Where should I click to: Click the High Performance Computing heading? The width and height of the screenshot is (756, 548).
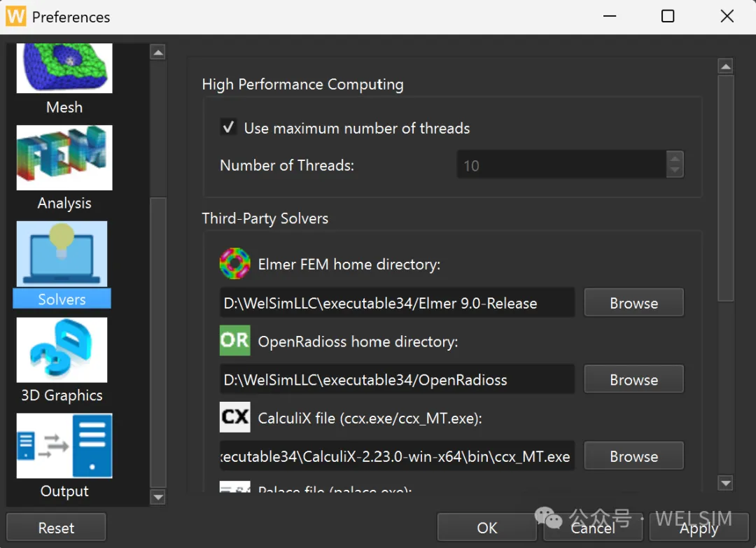pos(302,85)
